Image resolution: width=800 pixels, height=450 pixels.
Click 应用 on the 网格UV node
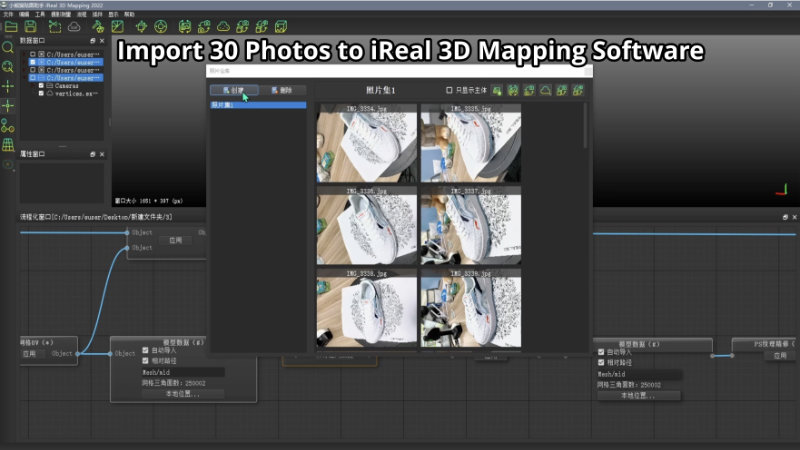pyautogui.click(x=29, y=354)
